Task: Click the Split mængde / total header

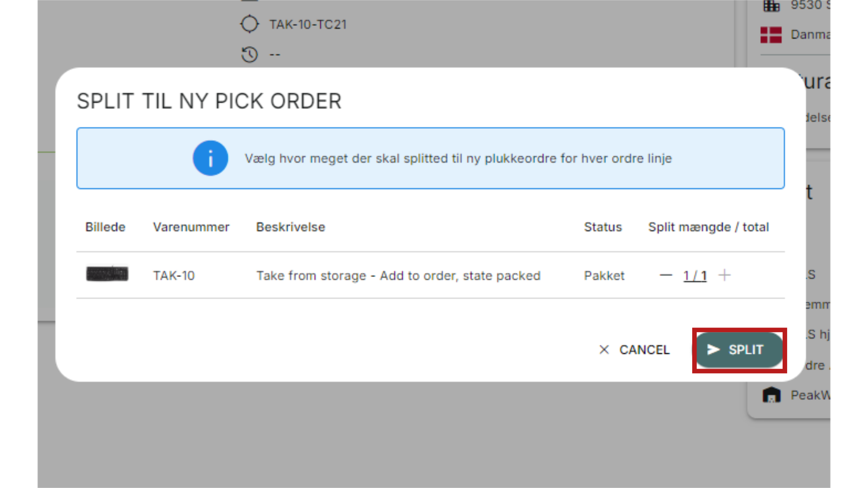Action: point(708,227)
